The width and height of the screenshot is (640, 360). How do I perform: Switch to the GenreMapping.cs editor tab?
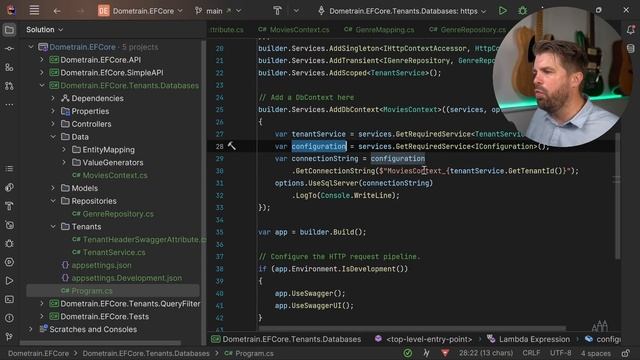[x=379, y=29]
